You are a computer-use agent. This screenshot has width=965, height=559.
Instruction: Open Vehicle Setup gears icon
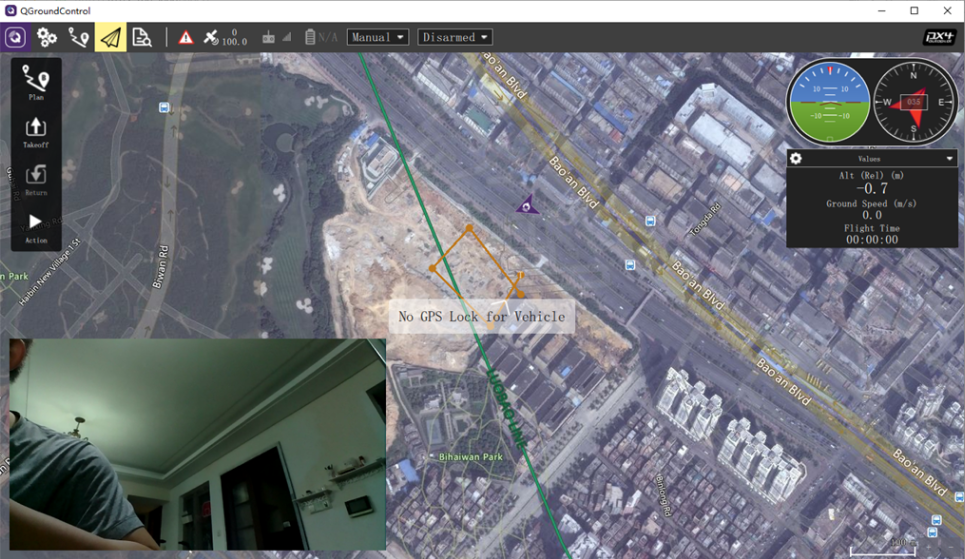coord(47,38)
